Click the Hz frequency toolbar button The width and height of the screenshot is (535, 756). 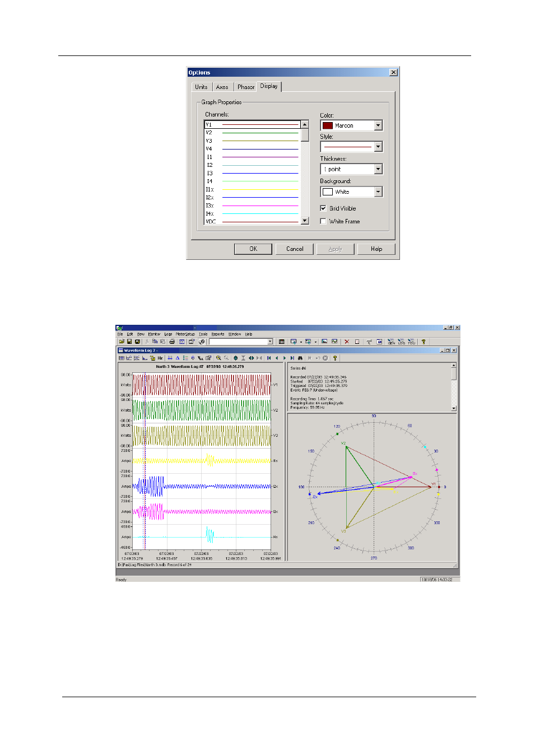[x=160, y=358]
